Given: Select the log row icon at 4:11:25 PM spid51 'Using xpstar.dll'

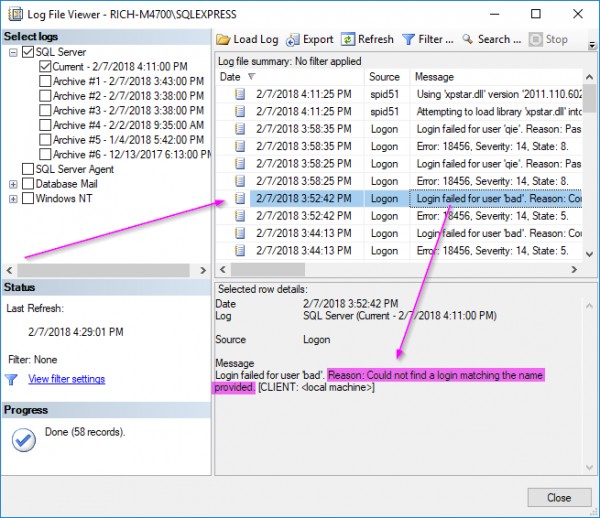Looking at the screenshot, I should click(240, 94).
